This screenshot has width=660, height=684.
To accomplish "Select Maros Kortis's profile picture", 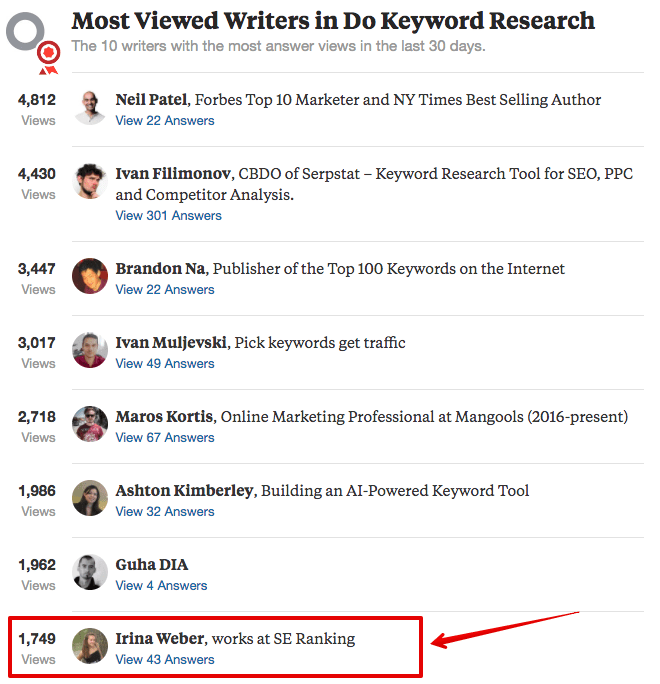I will [x=90, y=424].
